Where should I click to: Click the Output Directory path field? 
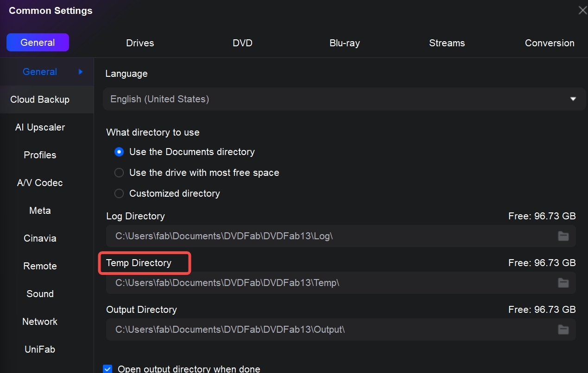pyautogui.click(x=341, y=329)
